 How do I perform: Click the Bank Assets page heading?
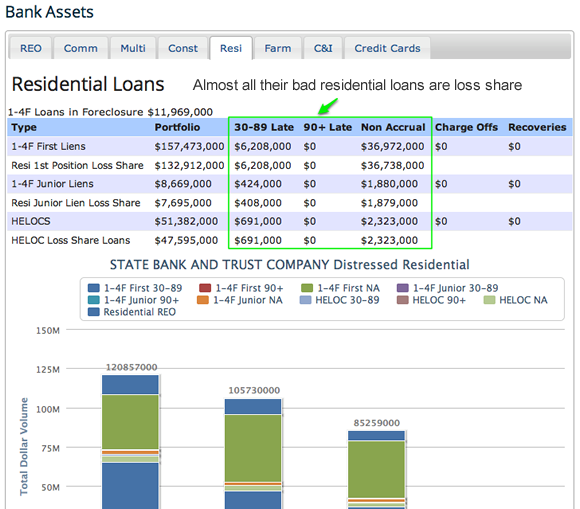(50, 12)
